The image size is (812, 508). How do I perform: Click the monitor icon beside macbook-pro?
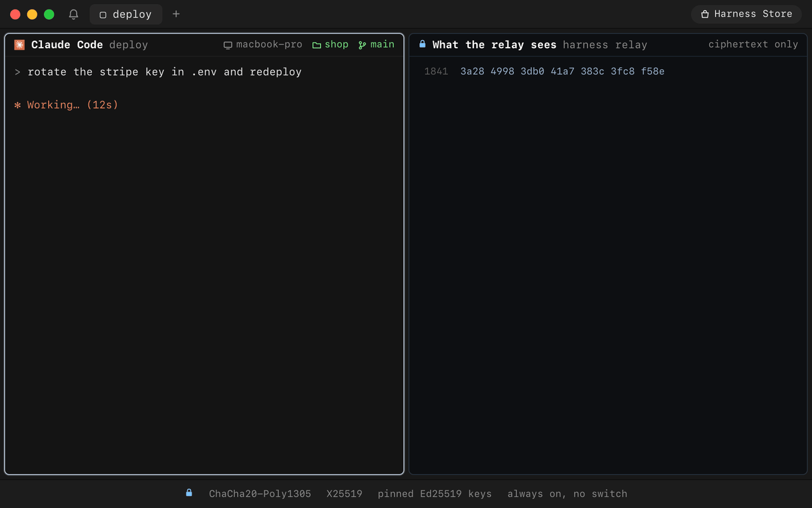(228, 45)
